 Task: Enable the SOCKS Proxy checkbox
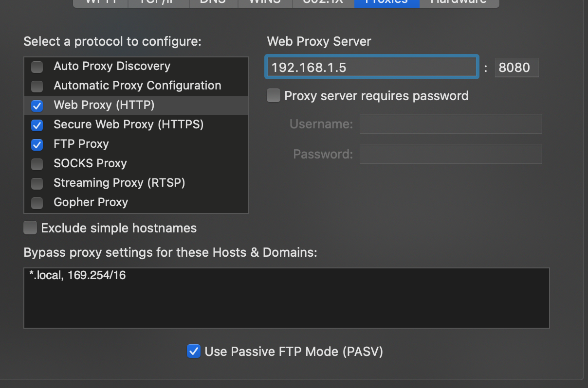point(37,164)
